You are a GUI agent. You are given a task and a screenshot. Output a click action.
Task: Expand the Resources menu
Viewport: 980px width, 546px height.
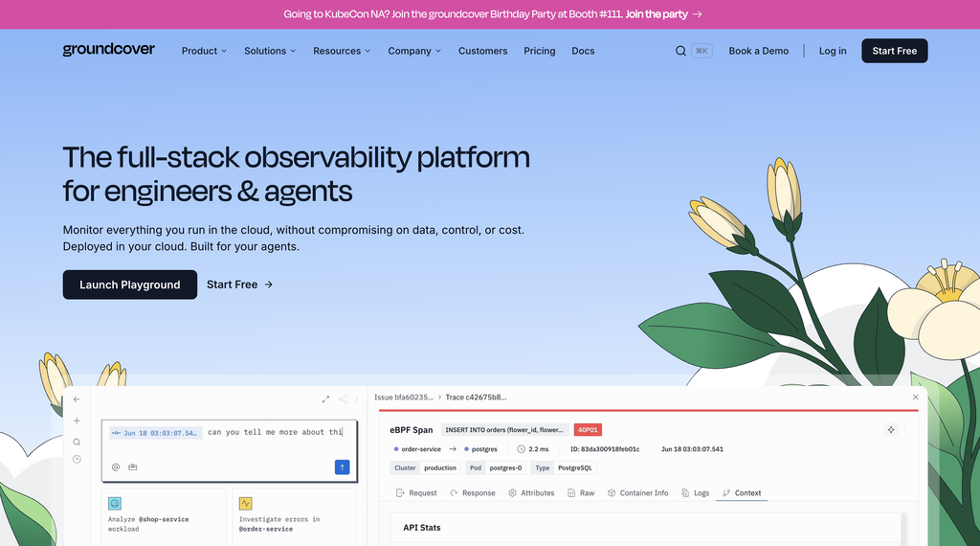point(342,51)
